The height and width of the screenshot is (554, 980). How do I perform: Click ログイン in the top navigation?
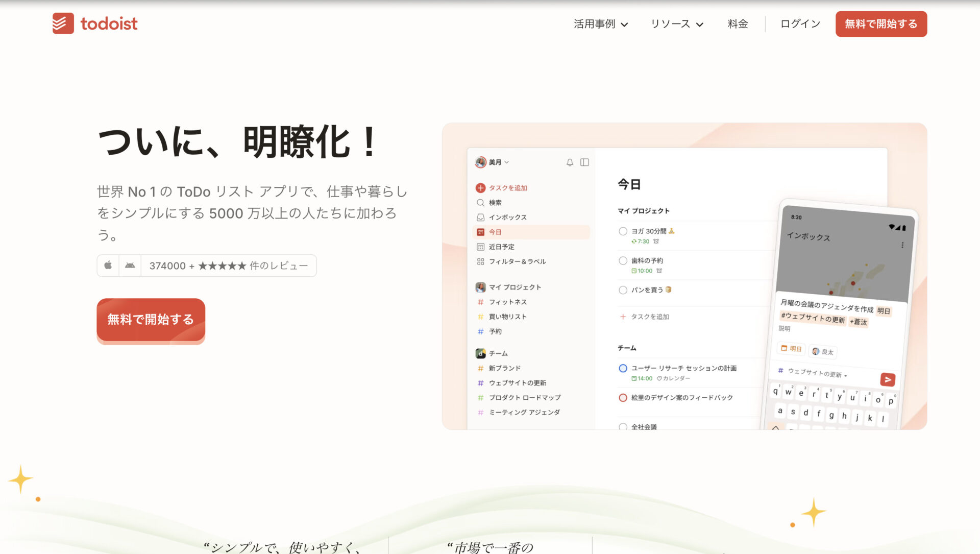799,23
